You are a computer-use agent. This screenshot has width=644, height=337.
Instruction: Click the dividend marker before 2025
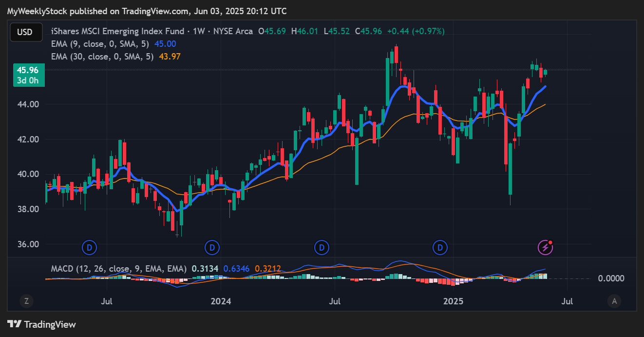440,248
